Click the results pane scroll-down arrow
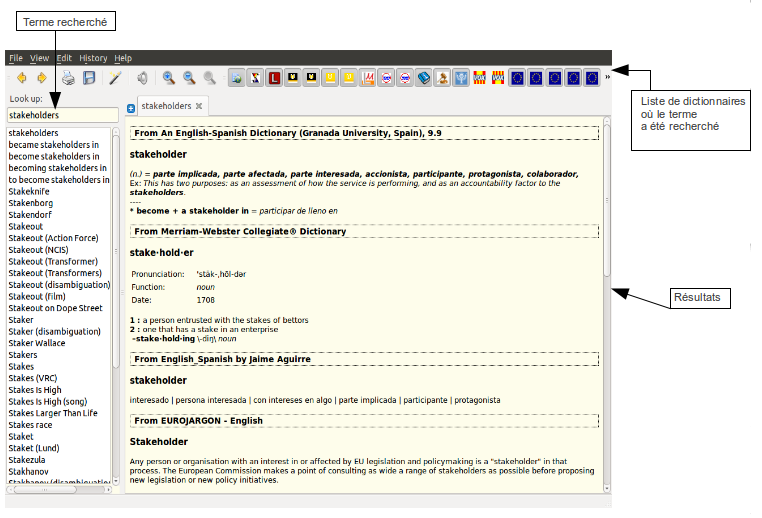The width and height of the screenshot is (762, 518). [606, 488]
